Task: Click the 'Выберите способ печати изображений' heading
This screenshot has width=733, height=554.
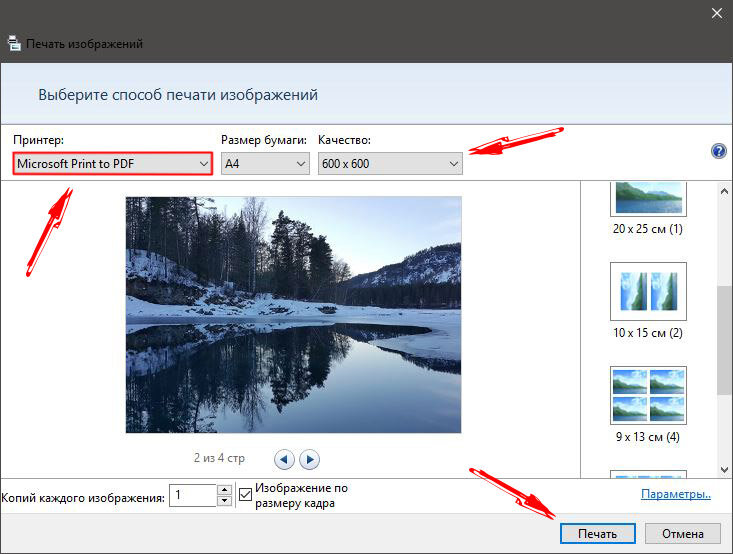Action: click(178, 95)
